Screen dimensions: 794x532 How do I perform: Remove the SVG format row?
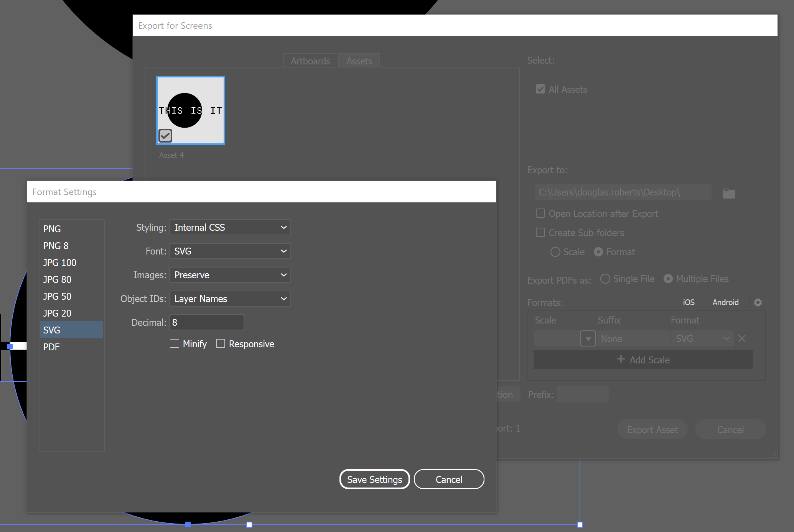click(742, 338)
